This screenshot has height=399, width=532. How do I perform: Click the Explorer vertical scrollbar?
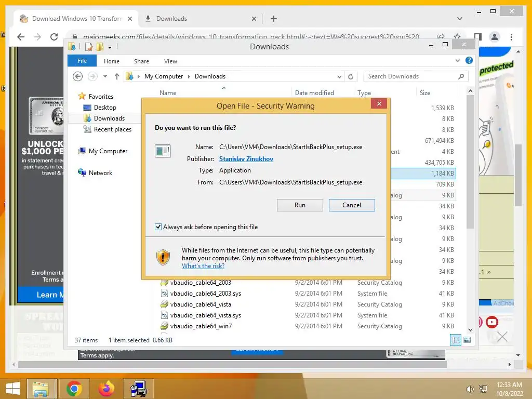470,162
